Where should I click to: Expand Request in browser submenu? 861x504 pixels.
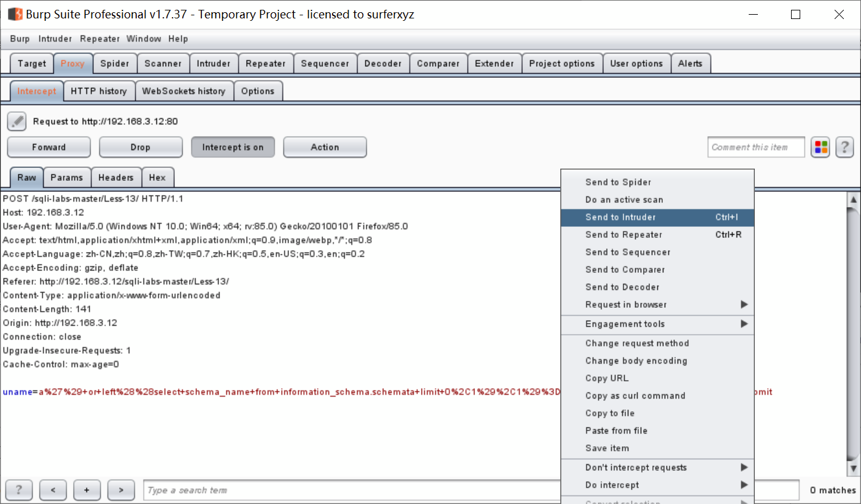657,305
